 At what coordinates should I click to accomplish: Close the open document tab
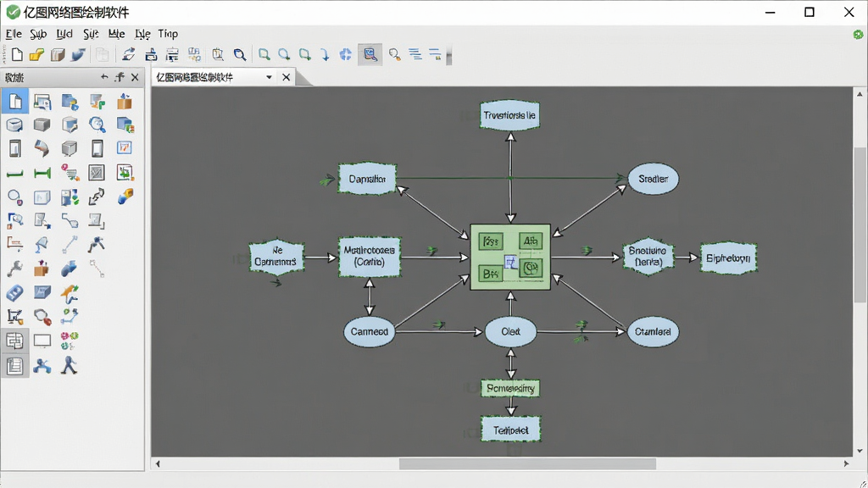coord(287,77)
